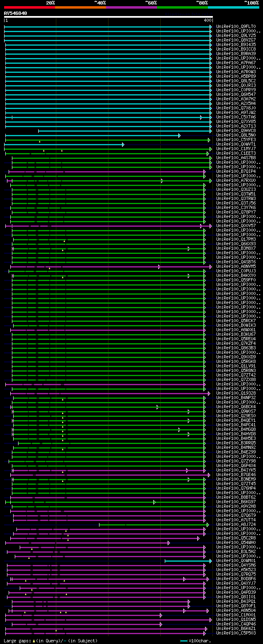Screen dimensions: 263x644
Task: Click the purple alignment bar for A8WX61
Action: click(x=108, y=330)
